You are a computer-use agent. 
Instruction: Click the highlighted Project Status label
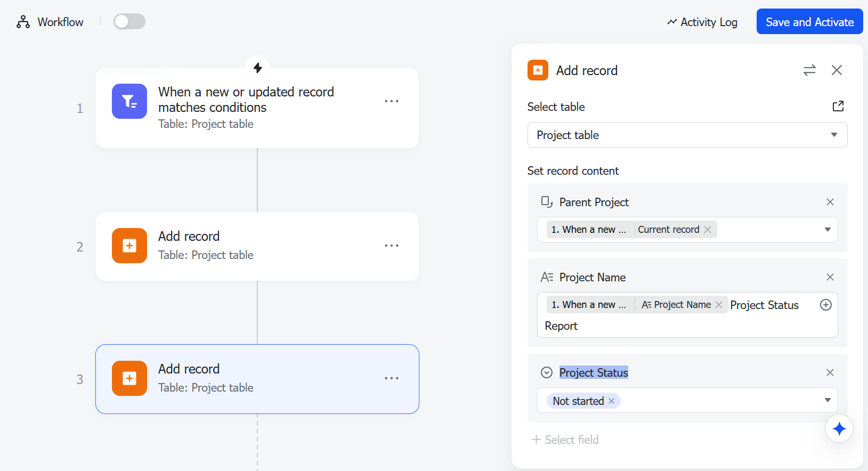click(x=594, y=372)
